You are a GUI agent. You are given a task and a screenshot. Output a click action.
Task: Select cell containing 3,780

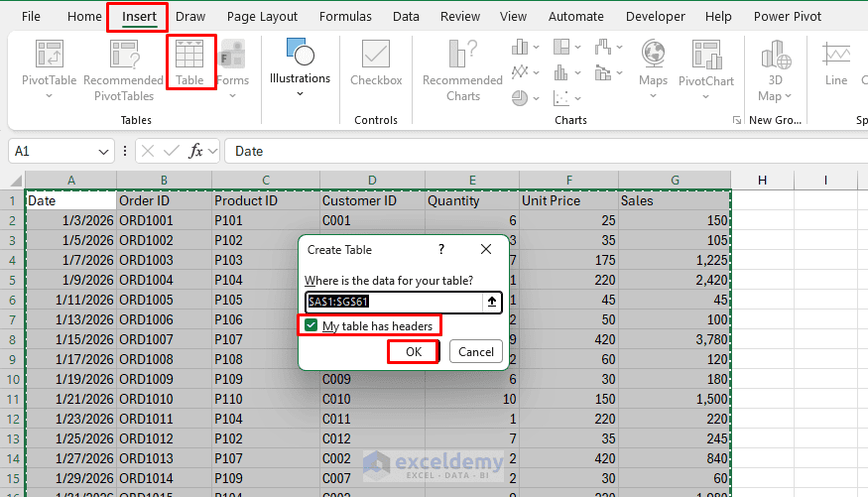click(675, 339)
